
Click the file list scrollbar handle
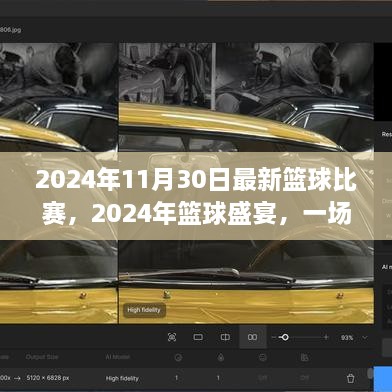point(370,373)
